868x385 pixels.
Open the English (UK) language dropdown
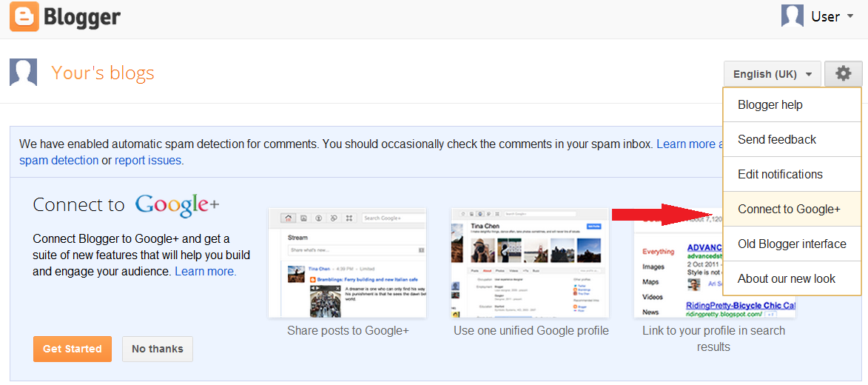772,74
